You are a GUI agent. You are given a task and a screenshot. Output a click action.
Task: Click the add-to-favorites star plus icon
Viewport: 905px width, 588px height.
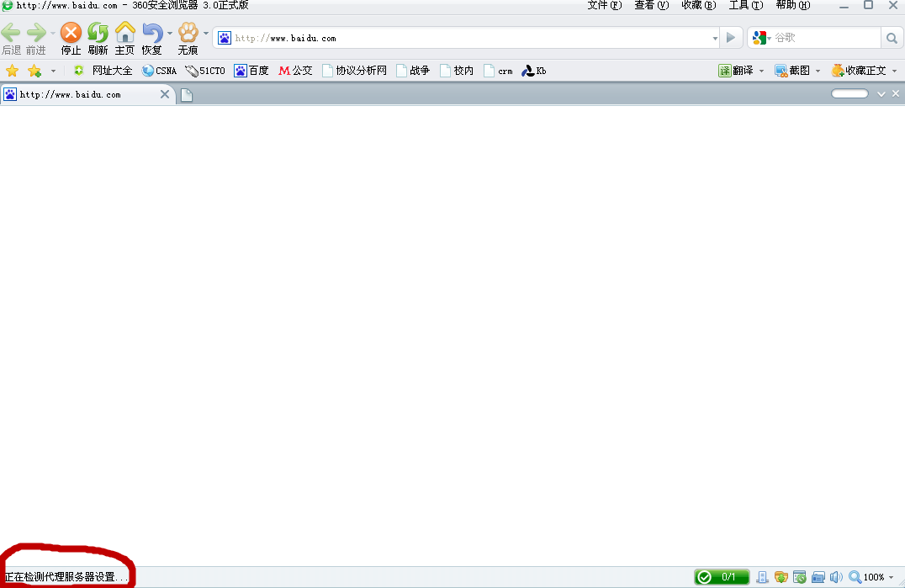(x=34, y=71)
